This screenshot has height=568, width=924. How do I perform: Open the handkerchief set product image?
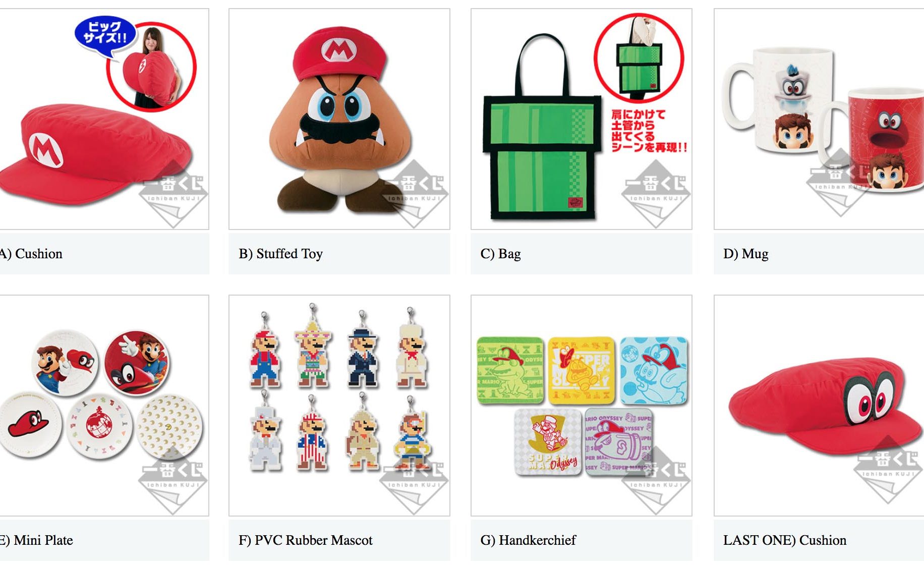pyautogui.click(x=581, y=406)
